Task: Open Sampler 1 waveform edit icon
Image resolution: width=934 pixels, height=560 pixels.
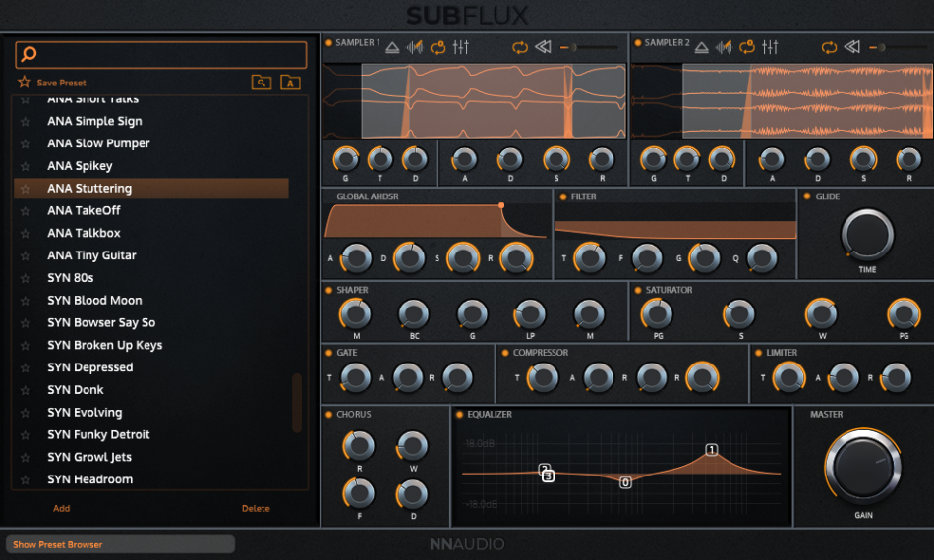Action: 415,47
